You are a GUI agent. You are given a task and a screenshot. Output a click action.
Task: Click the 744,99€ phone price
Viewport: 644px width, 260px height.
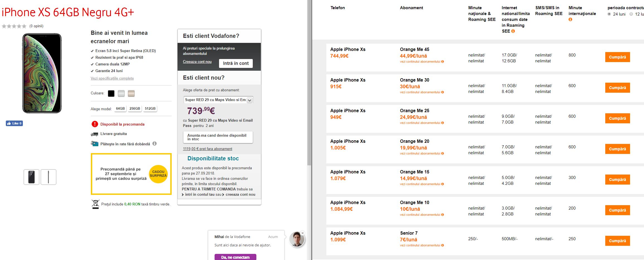click(x=339, y=56)
